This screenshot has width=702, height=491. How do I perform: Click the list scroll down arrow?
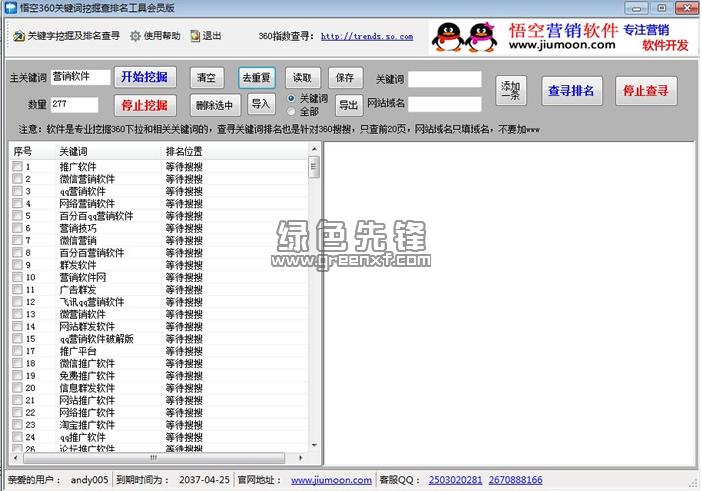tap(314, 445)
